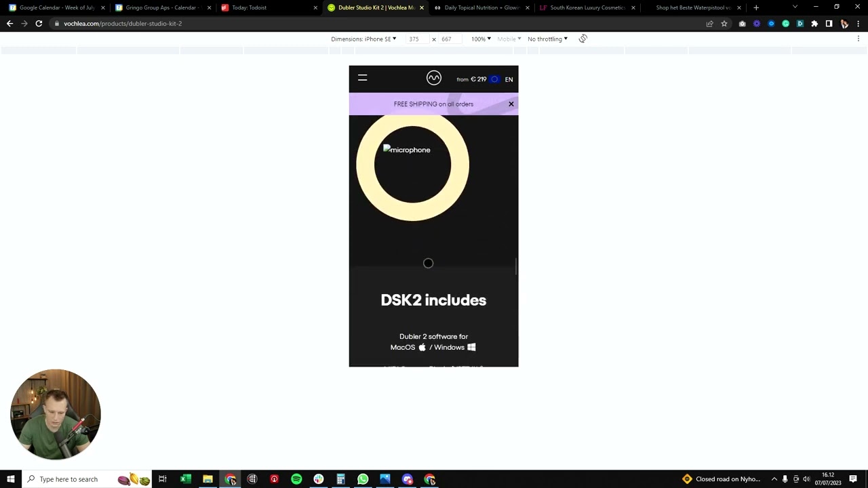Reload the current page
The height and width of the screenshot is (488, 868).
coord(39,23)
